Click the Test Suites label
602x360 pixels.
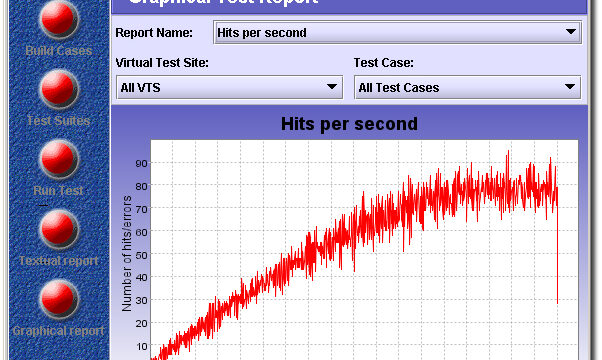coord(59,121)
